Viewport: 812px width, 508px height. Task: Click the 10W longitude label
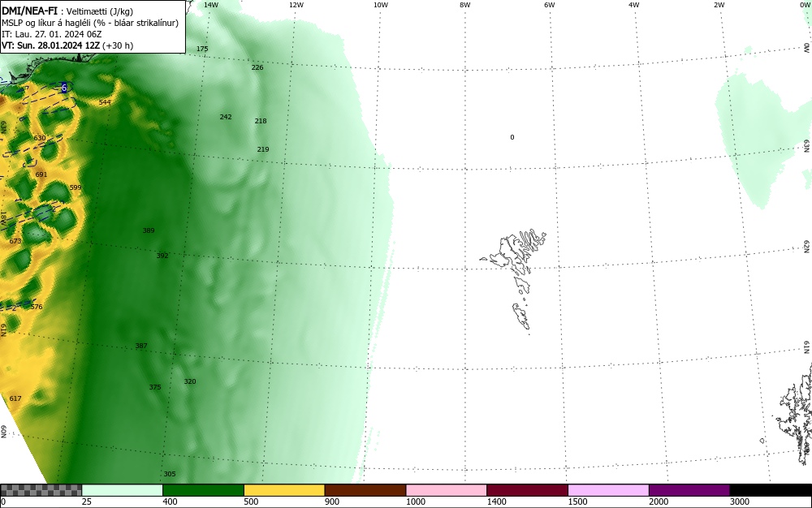point(381,5)
